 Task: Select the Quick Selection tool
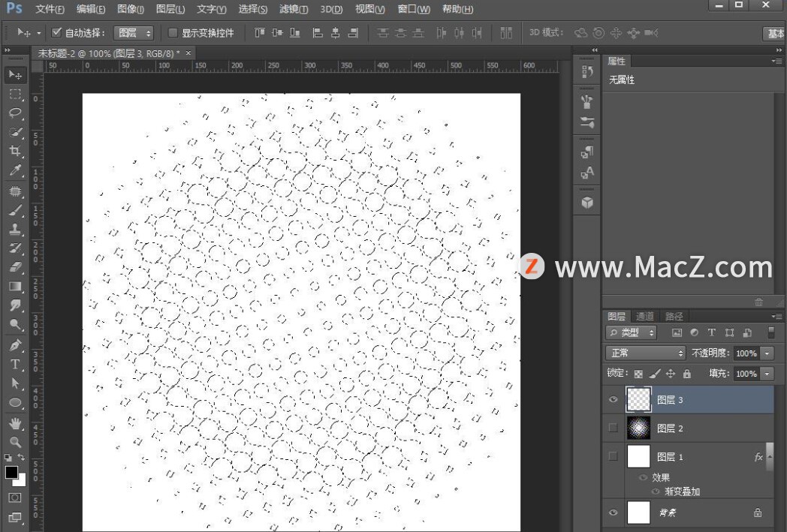point(15,132)
